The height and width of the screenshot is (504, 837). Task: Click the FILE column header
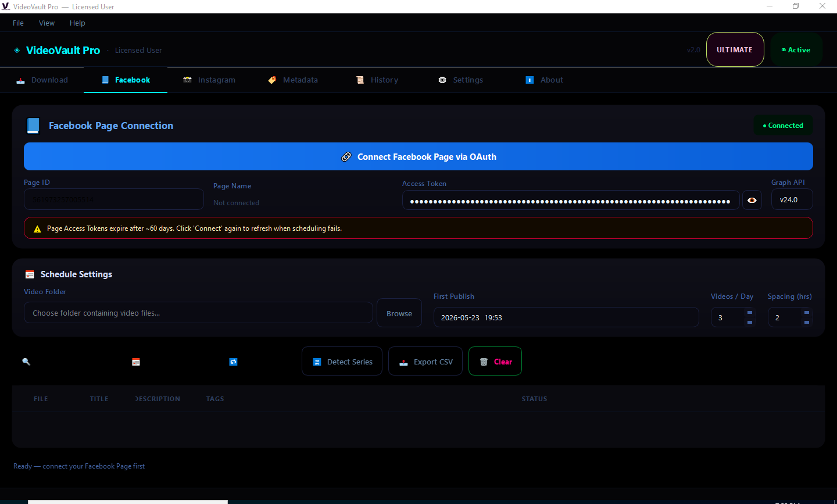click(41, 399)
